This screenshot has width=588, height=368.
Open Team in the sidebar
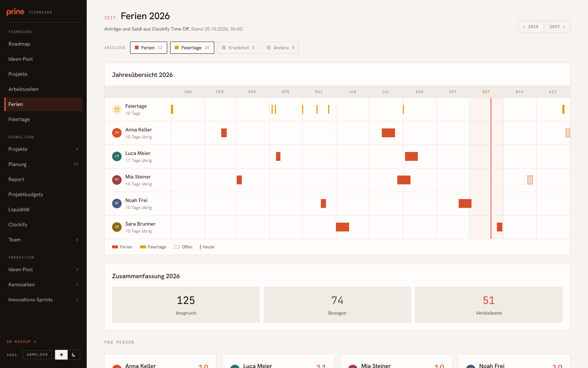(x=43, y=240)
